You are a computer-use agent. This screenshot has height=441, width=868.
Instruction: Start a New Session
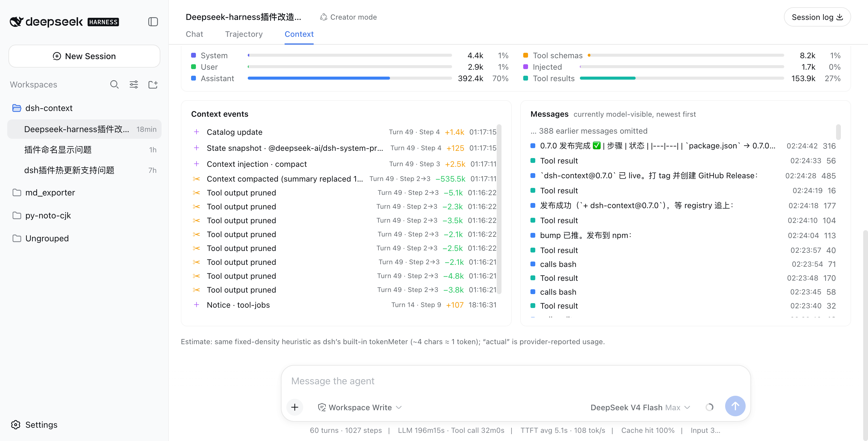(x=84, y=56)
